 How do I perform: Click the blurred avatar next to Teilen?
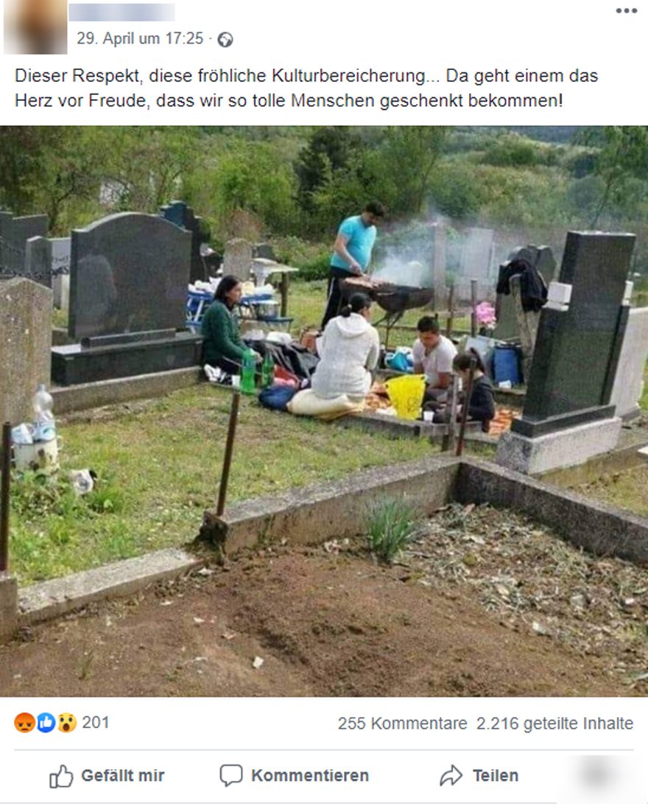pos(597,775)
